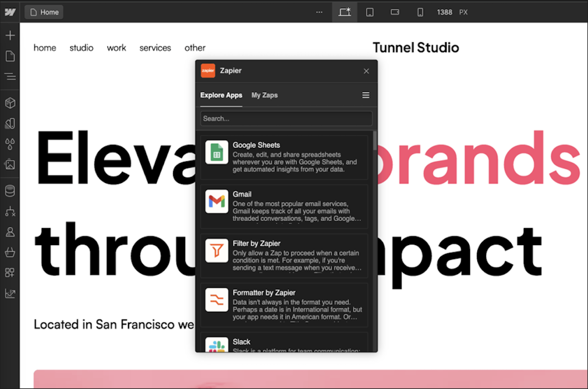588x389 pixels.
Task: Click the Zapier search field
Action: tap(286, 118)
